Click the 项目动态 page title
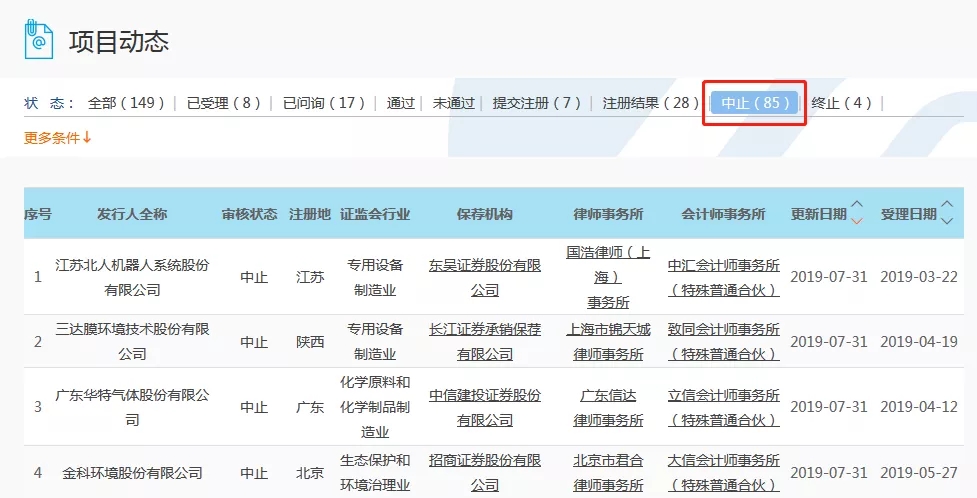The height and width of the screenshot is (498, 977). pyautogui.click(x=118, y=42)
